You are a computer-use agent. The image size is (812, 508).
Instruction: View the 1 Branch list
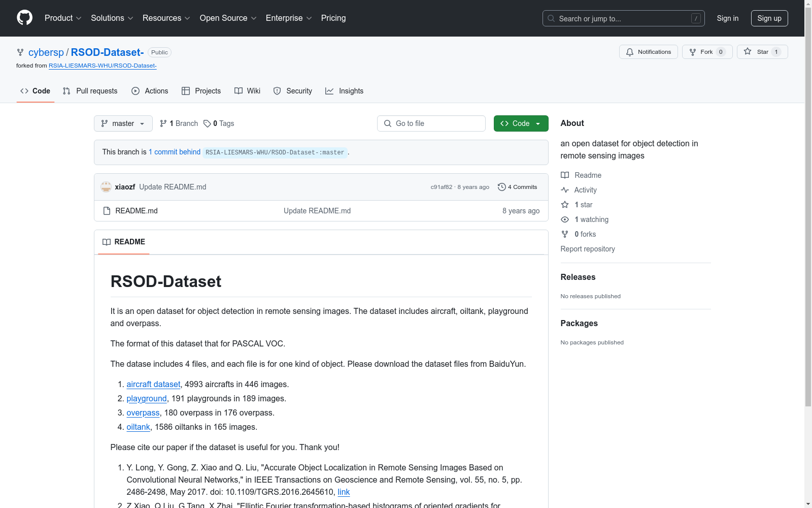pyautogui.click(x=179, y=123)
